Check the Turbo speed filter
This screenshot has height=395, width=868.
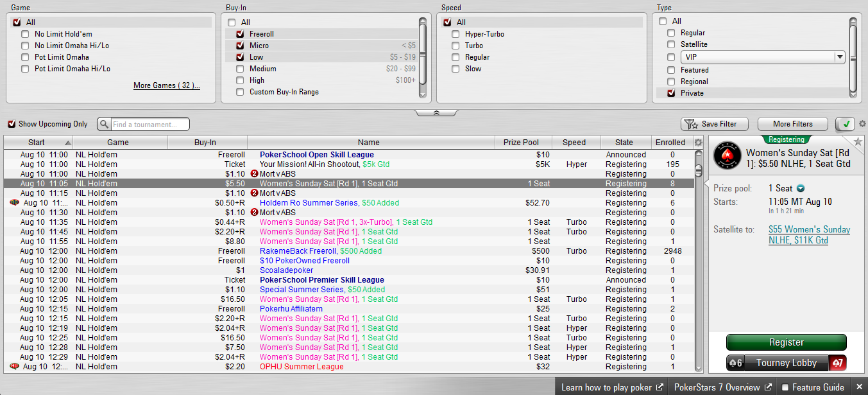click(455, 46)
